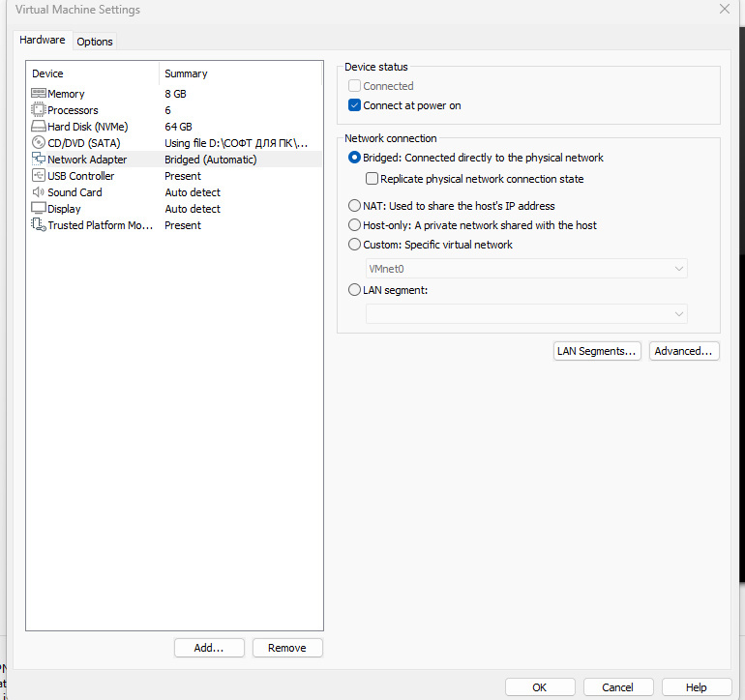Click the Network Adapter icon
Image resolution: width=745 pixels, height=700 pixels.
[x=39, y=159]
